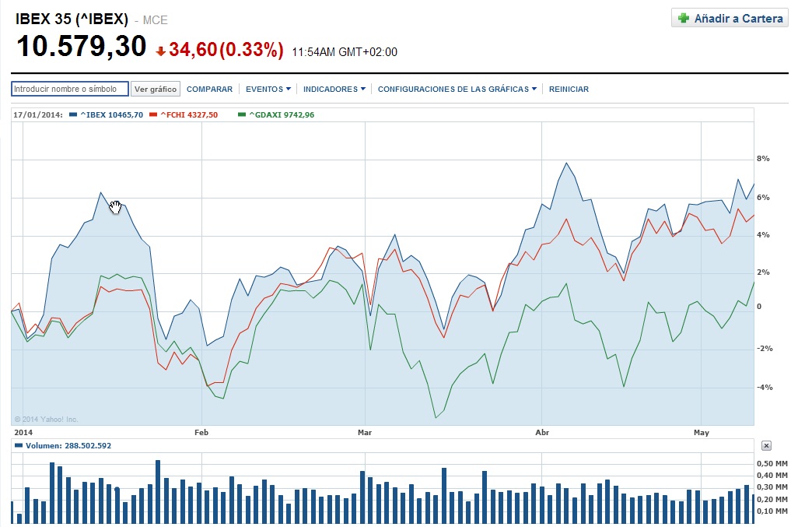Click REINICIAR to reset the chart
812x527 pixels.
(569, 89)
